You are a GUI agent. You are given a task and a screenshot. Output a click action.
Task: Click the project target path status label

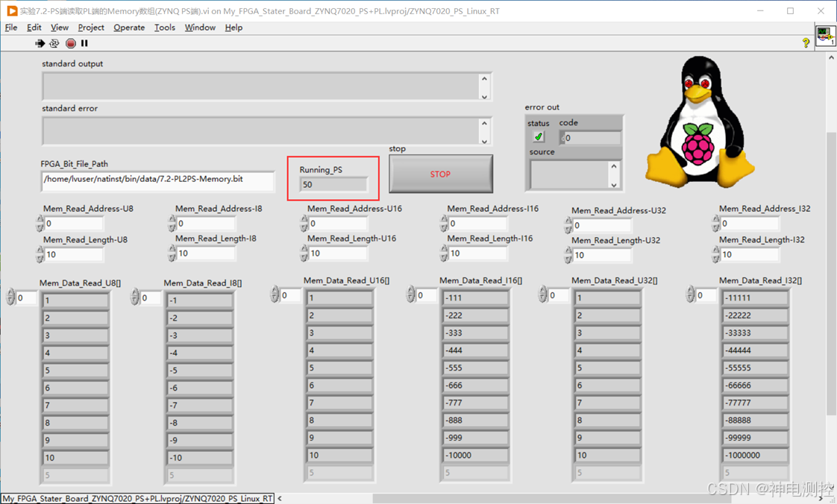138,498
